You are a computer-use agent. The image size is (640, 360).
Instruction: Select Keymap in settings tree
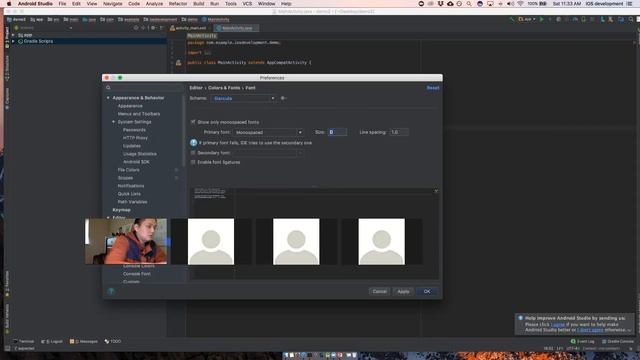click(121, 210)
